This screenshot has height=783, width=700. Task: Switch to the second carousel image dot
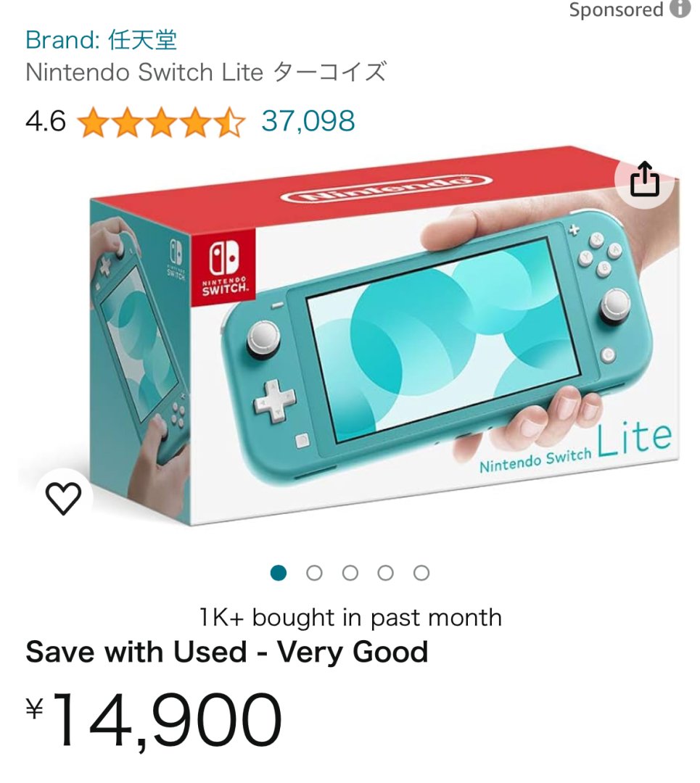click(314, 573)
